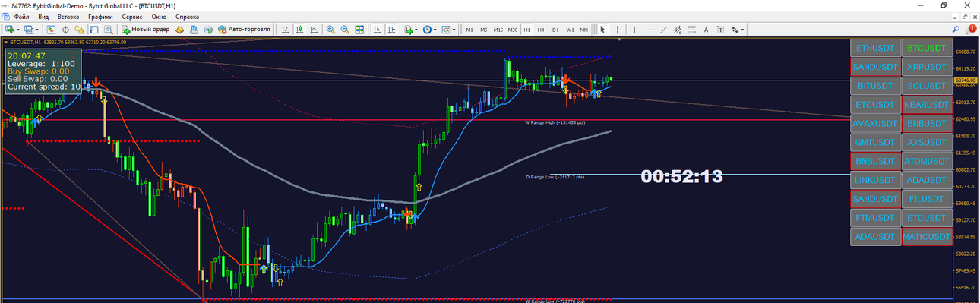
Task: Toggle chart auto-scroll to latest bar
Action: click(x=378, y=30)
